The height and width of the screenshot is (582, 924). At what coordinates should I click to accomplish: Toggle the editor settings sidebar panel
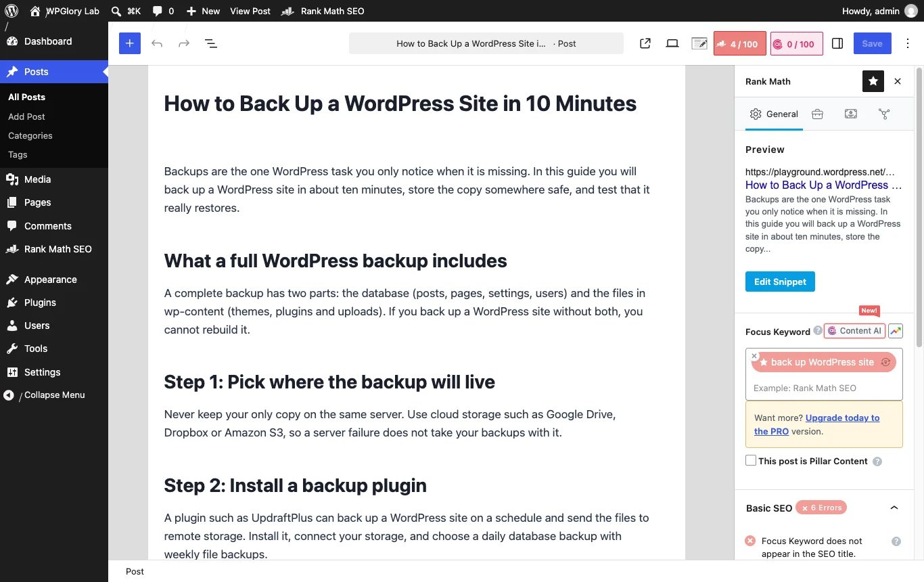[x=837, y=43]
